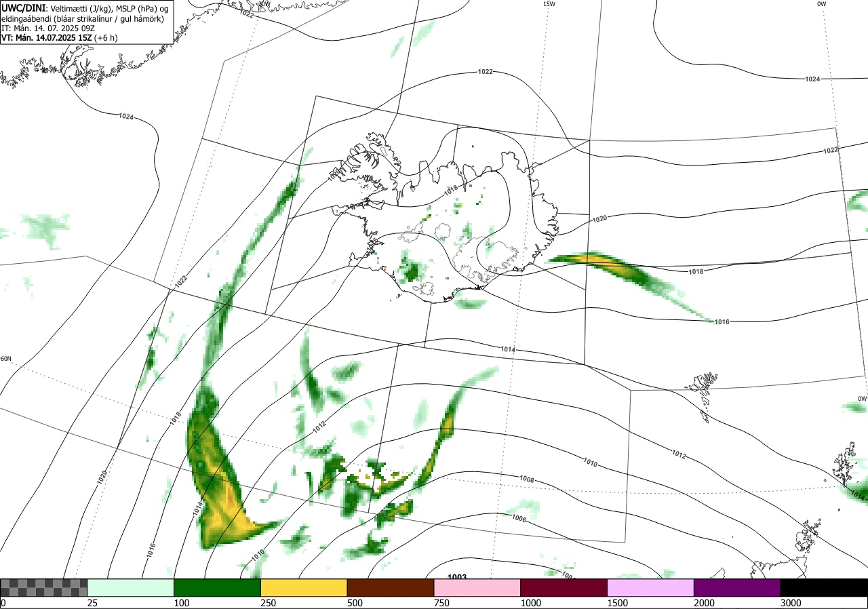
Task: Click the '1500' legend scale value
Action: 617,603
